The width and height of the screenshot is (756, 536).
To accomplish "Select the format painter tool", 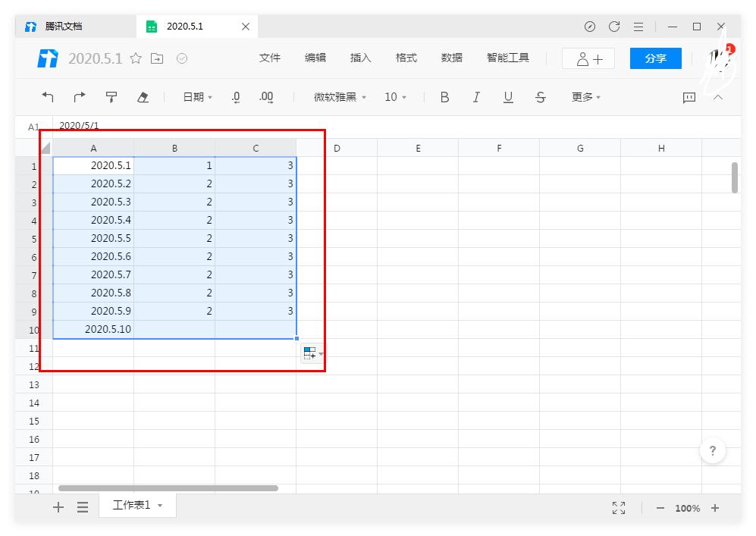I will (x=111, y=97).
